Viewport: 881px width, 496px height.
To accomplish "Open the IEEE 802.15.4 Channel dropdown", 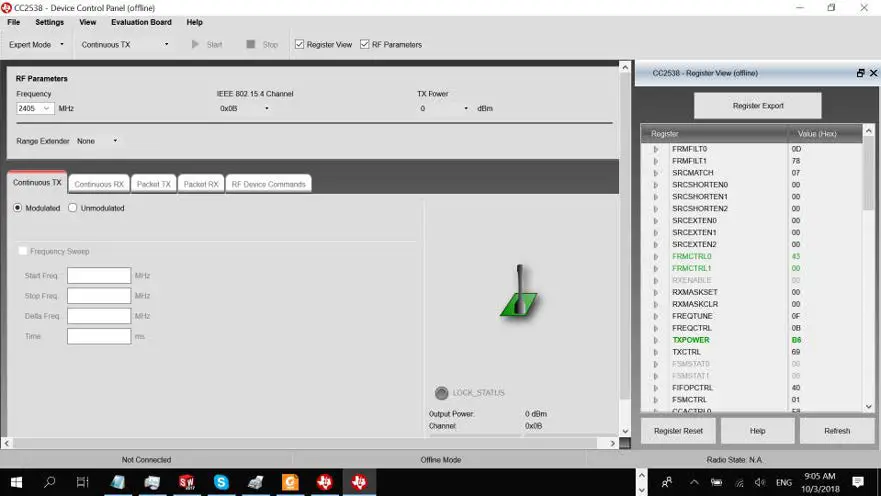I will tap(244, 108).
